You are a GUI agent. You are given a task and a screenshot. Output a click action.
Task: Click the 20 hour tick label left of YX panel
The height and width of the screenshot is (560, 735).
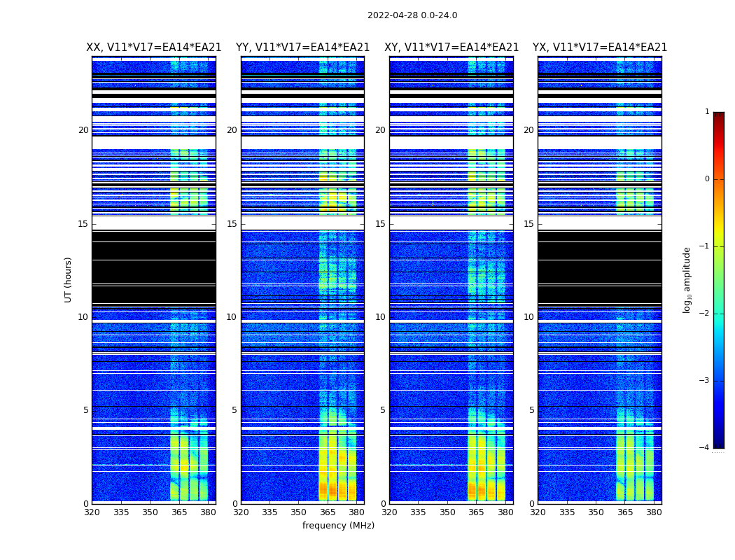pos(528,130)
